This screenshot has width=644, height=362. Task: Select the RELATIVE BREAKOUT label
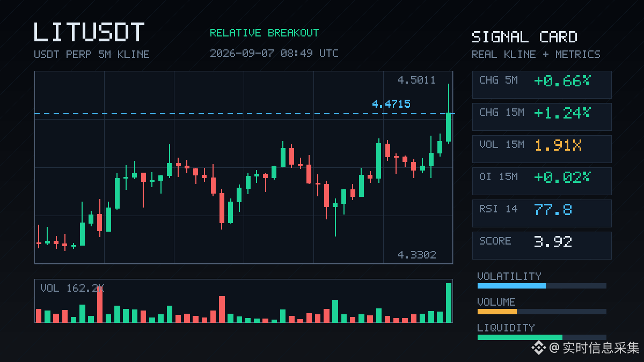[264, 33]
